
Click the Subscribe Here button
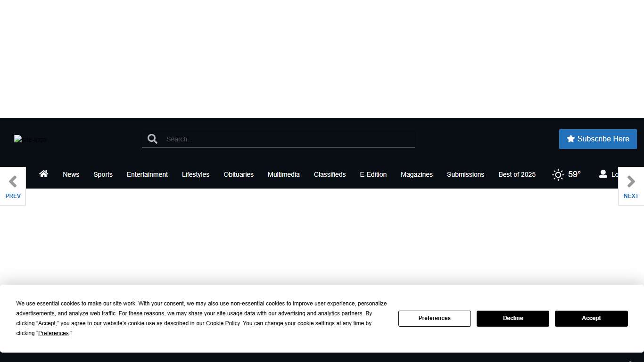tap(598, 139)
